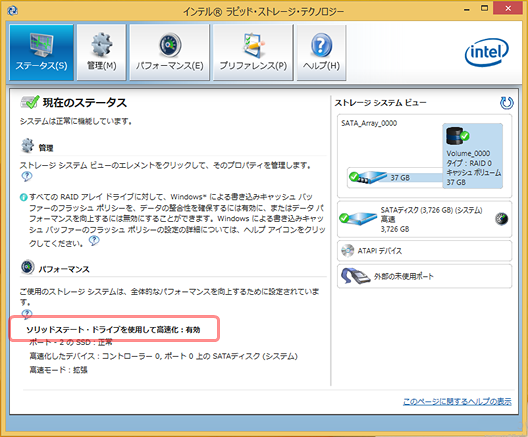Click 外部の未使用ポート label
The width and height of the screenshot is (528, 437).
pyautogui.click(x=403, y=276)
